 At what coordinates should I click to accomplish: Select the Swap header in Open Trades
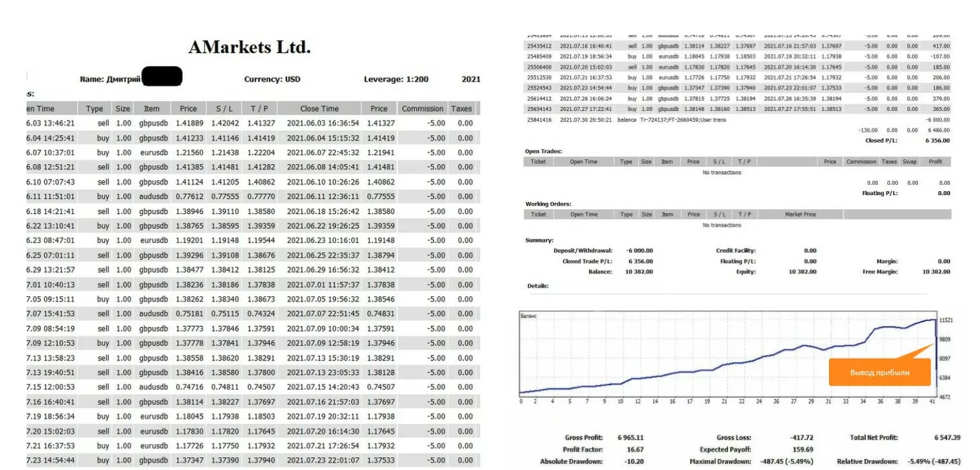[x=909, y=162]
